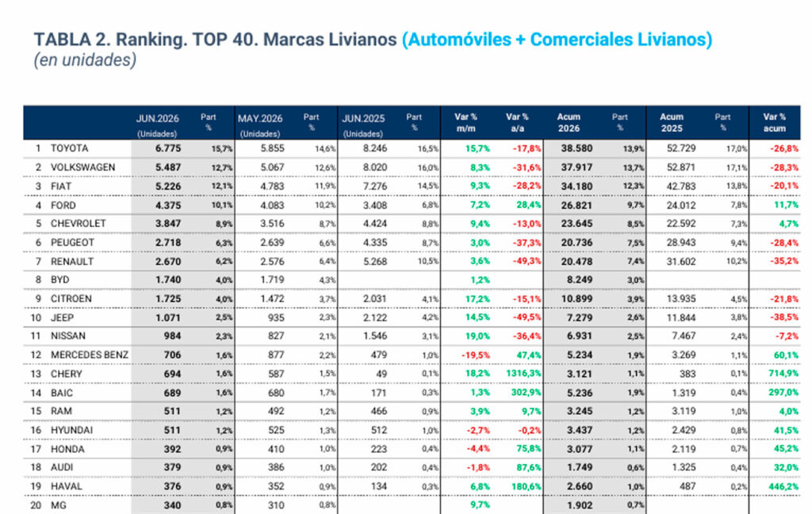Click the '(en unidades)' subtitle
The image size is (812, 514).
(85, 60)
